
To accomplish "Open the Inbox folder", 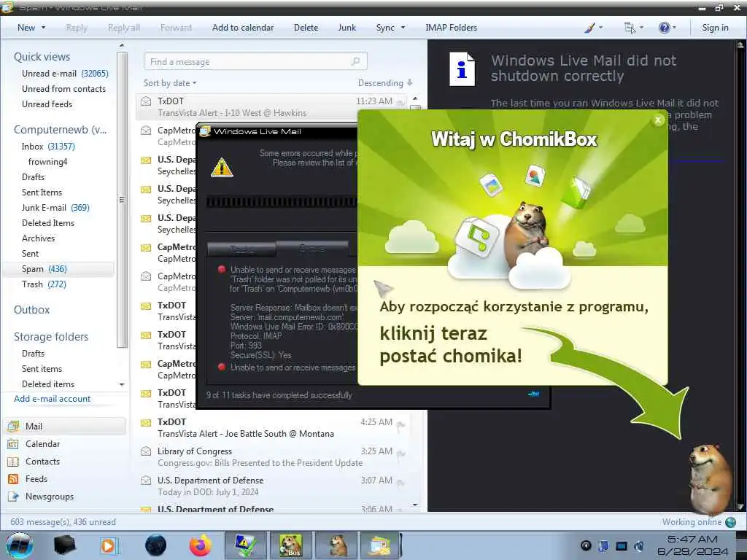I will (x=48, y=146).
